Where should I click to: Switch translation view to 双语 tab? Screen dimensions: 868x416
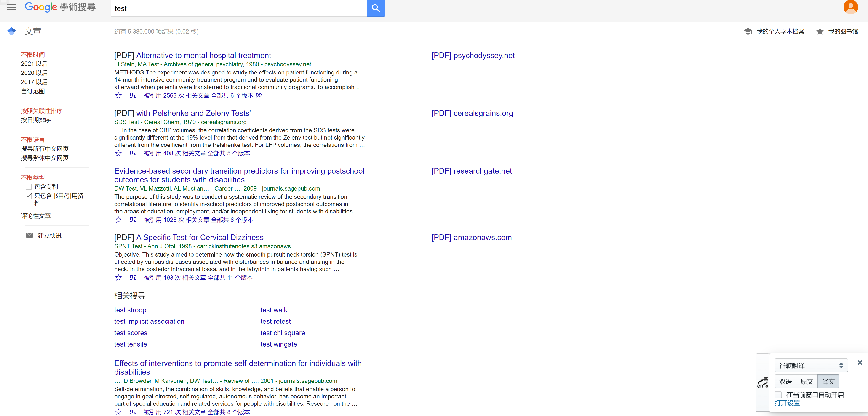[785, 382]
